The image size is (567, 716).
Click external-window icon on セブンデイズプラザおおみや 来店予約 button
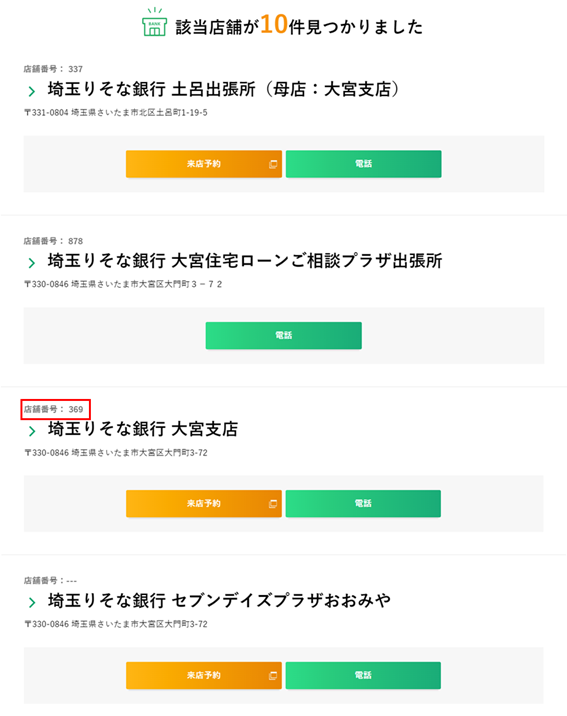[x=273, y=675]
